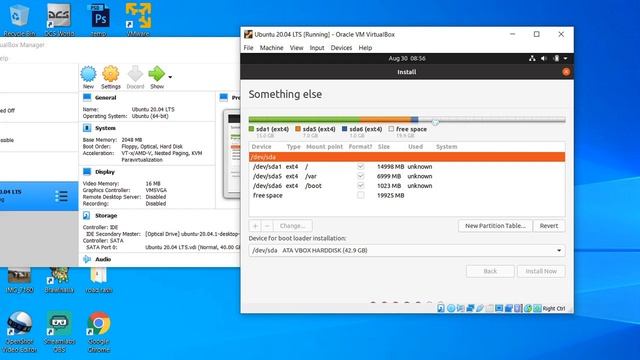Select the VMware desktop shortcut

pos(138,19)
